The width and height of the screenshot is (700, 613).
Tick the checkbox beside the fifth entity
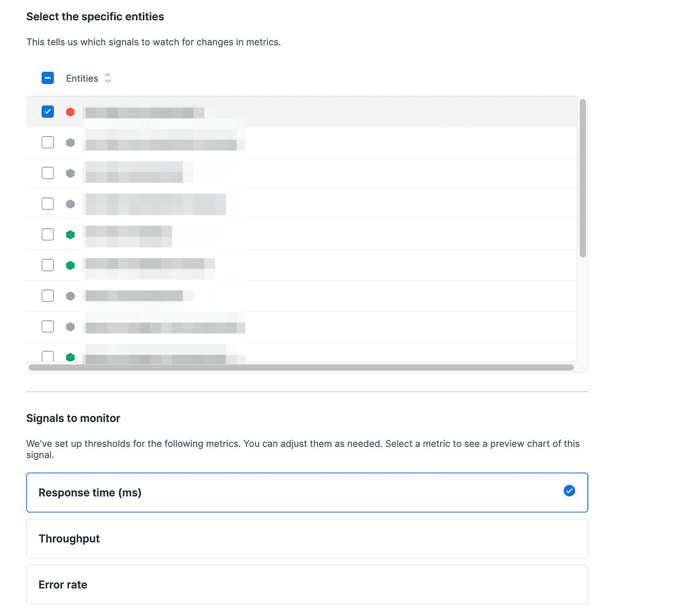click(48, 234)
